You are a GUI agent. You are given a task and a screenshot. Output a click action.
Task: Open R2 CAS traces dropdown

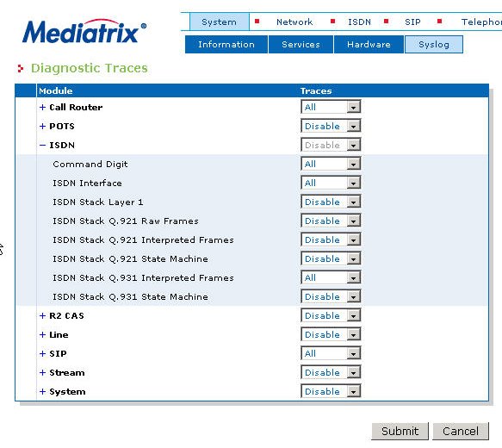coord(331,315)
